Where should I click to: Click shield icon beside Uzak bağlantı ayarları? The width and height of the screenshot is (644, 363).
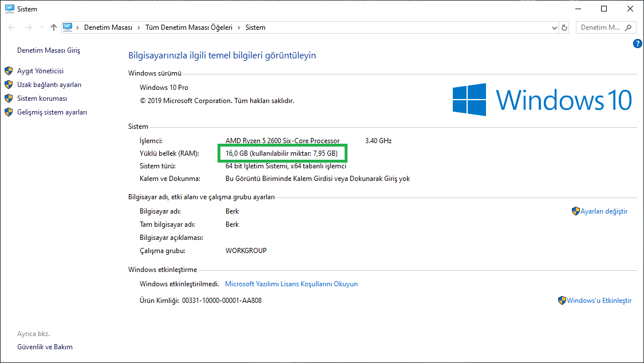coord(9,85)
